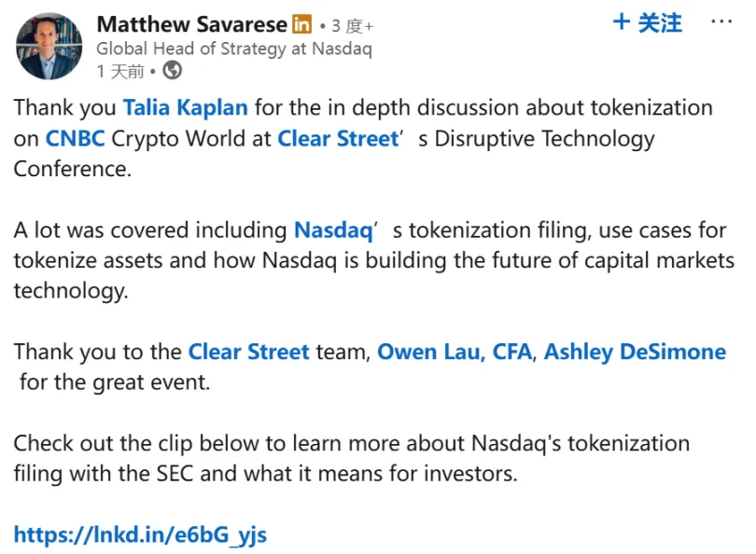Click the 1 天前 post timestamp
The image size is (756, 554).
pyautogui.click(x=120, y=71)
